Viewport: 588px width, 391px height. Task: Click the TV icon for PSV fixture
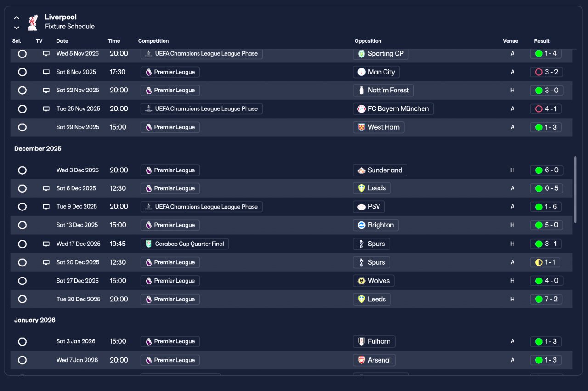[x=46, y=207]
